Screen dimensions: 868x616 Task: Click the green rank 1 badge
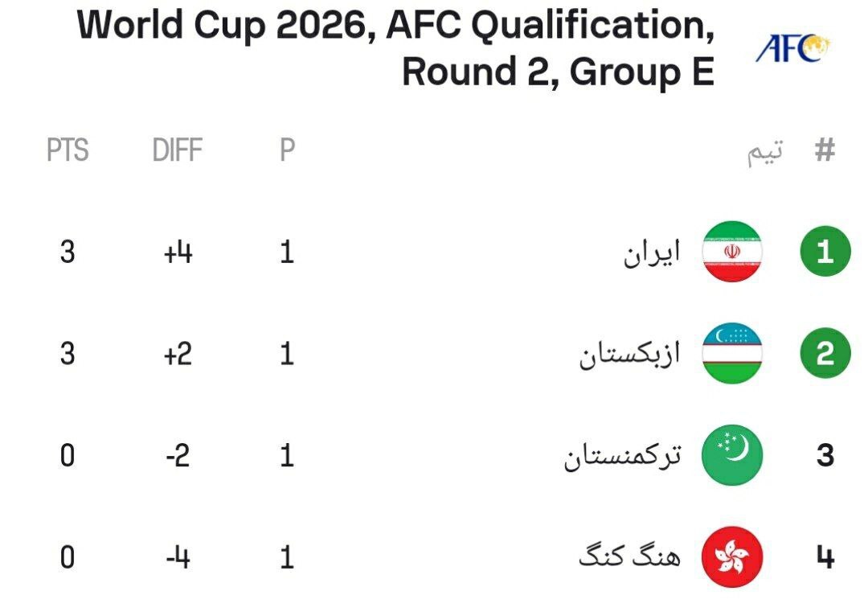click(825, 253)
